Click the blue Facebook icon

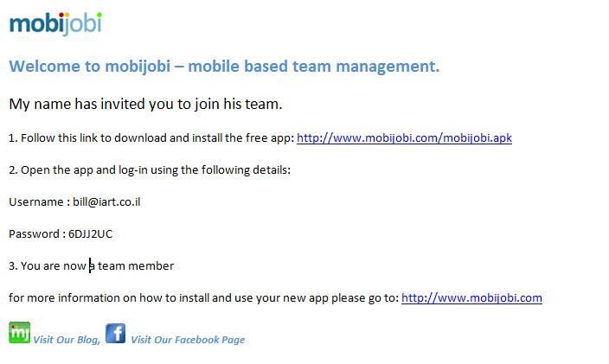[115, 332]
